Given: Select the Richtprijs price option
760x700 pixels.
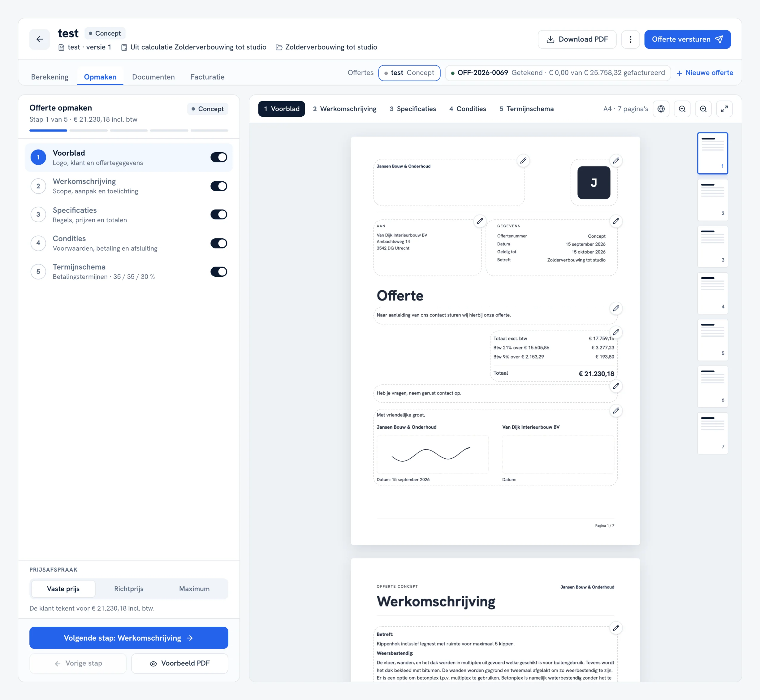Looking at the screenshot, I should (x=129, y=589).
